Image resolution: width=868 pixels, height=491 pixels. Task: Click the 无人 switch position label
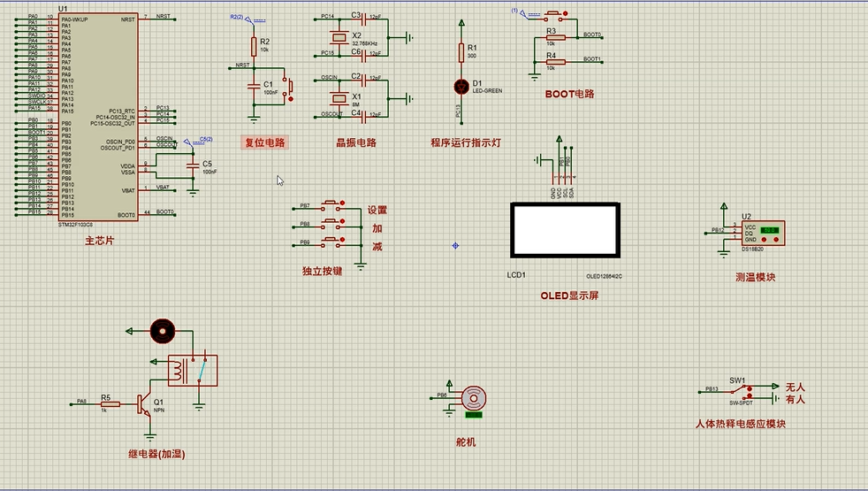(x=795, y=387)
